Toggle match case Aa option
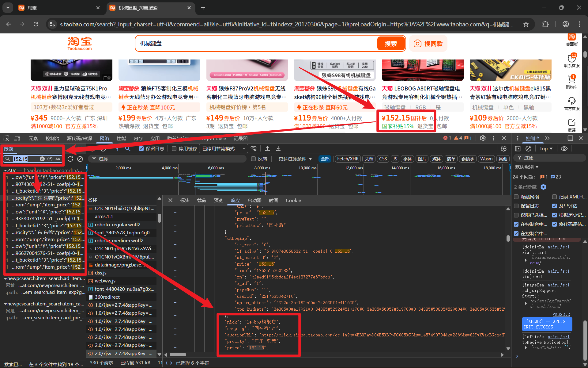Image resolution: width=588 pixels, height=368 pixels. (58, 159)
